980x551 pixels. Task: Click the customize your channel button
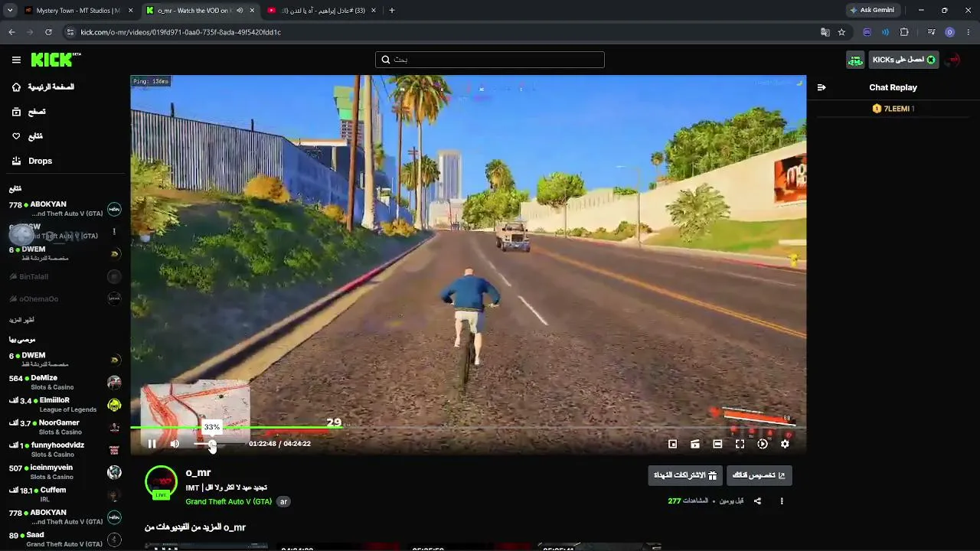pyautogui.click(x=759, y=475)
